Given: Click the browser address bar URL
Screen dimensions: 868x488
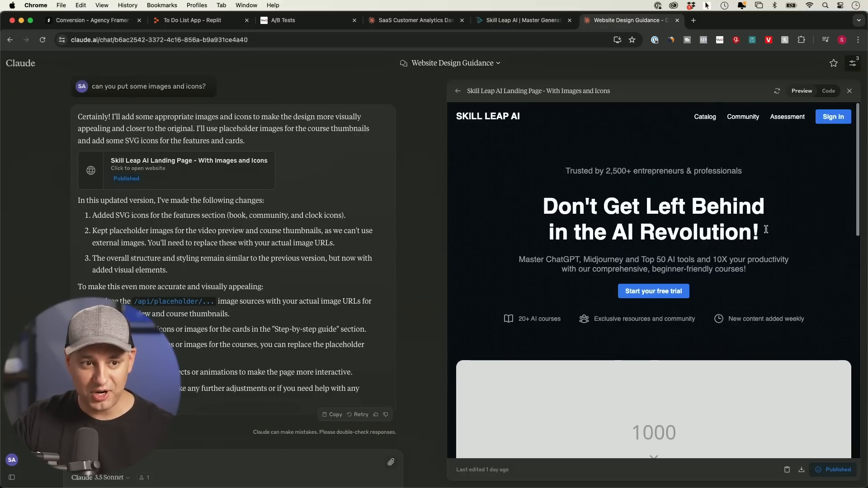Looking at the screenshot, I should pos(159,40).
